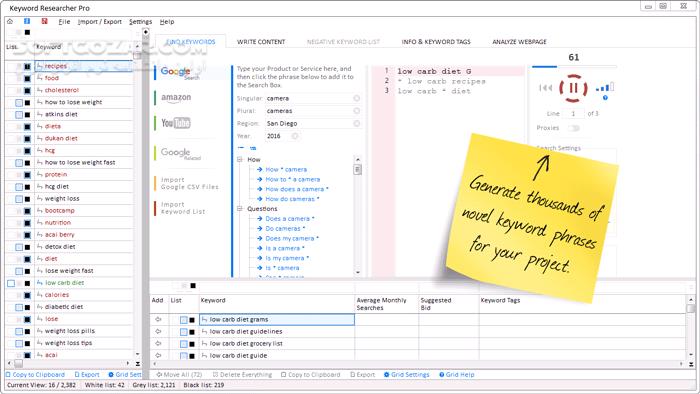Switch to the Write Content tab

pos(261,41)
